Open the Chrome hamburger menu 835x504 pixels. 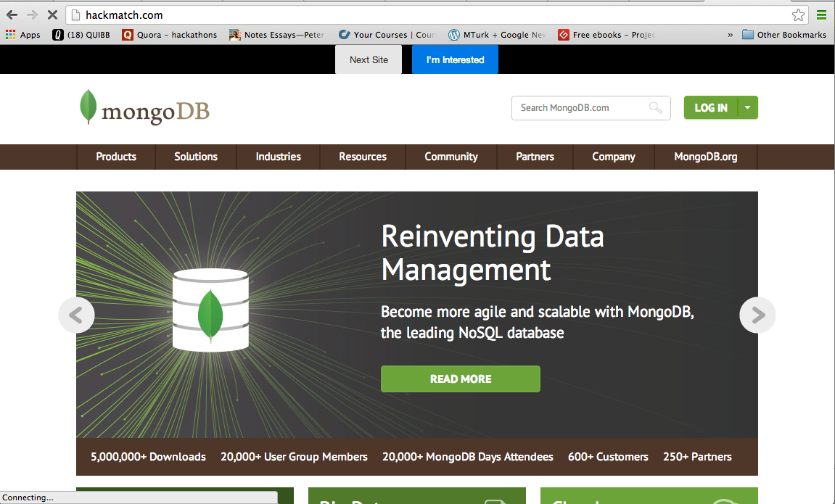(822, 15)
